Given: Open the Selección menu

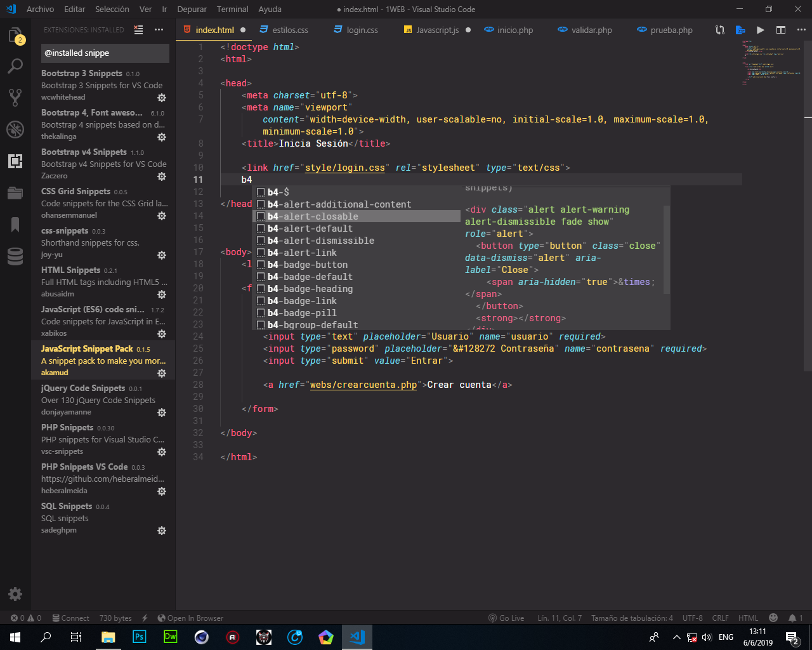Looking at the screenshot, I should (112, 9).
